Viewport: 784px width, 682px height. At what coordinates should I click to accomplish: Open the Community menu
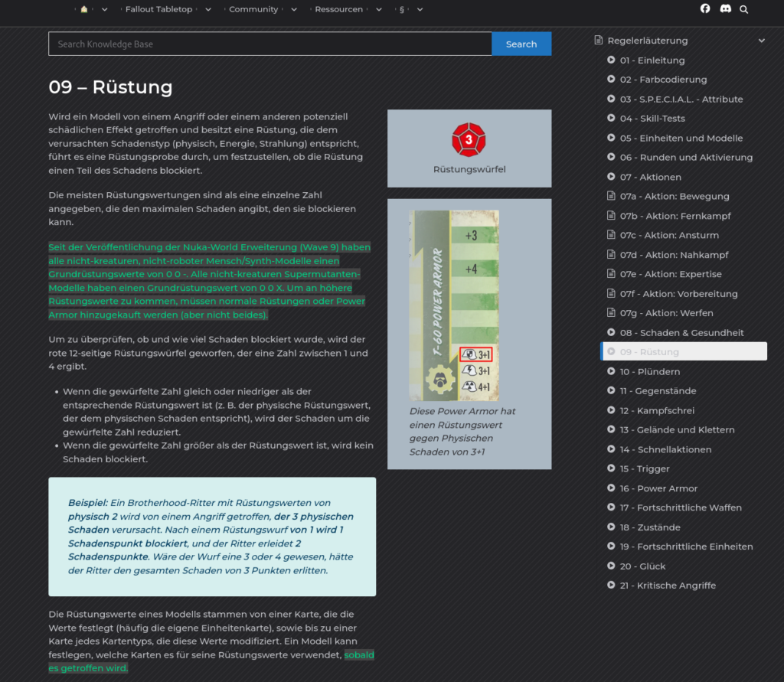click(x=253, y=9)
